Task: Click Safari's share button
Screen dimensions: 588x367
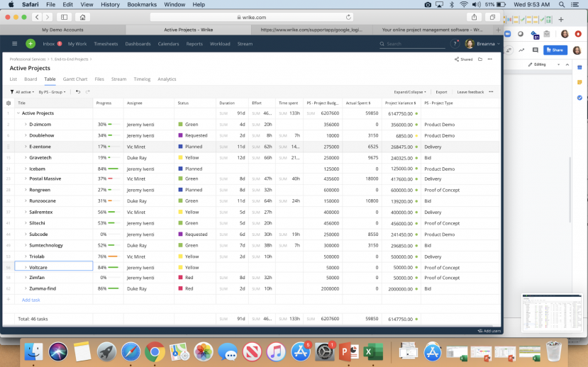Action: [474, 17]
